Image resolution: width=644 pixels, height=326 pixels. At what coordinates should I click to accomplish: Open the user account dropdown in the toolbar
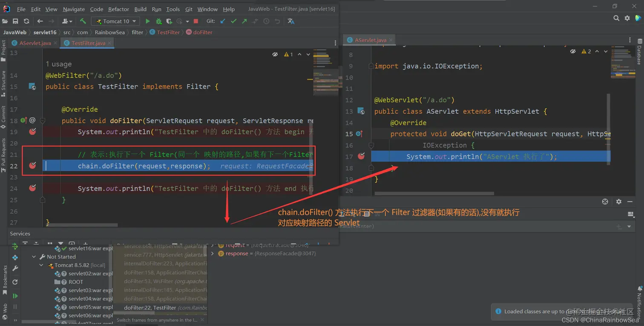(x=67, y=21)
